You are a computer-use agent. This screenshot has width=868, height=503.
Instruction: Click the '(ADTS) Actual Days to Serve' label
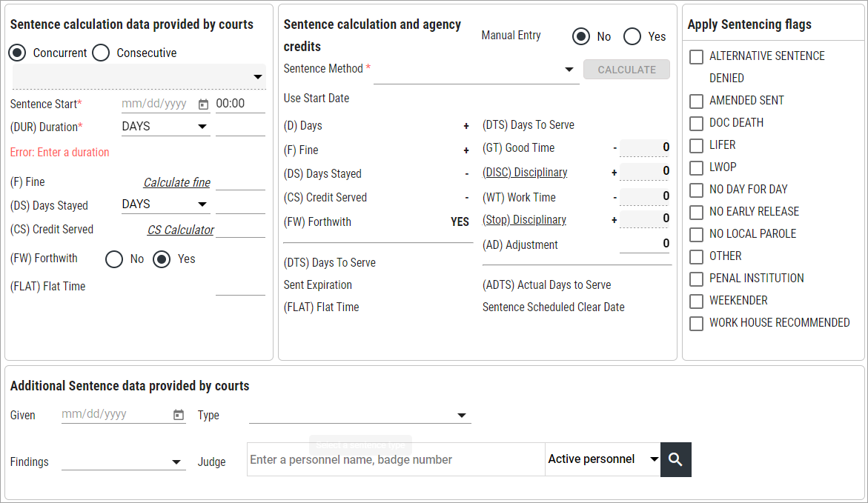(546, 285)
